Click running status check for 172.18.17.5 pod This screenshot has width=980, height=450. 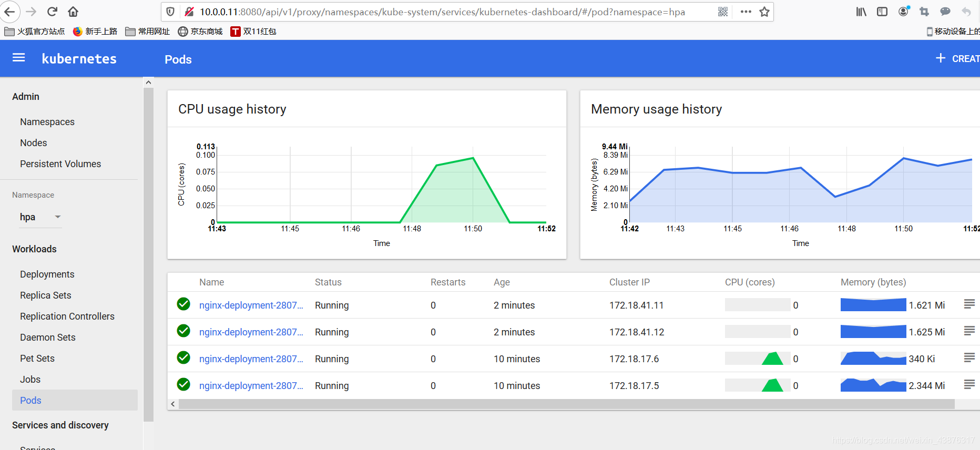[x=183, y=384]
